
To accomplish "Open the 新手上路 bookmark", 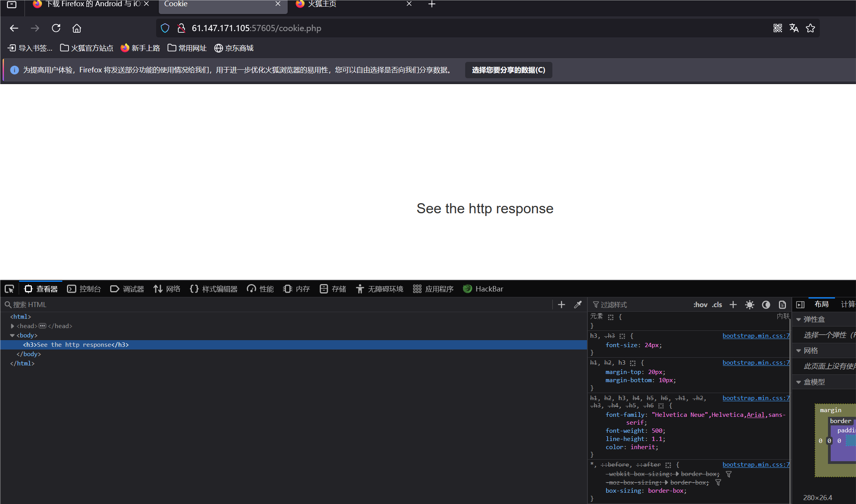I will coord(140,48).
